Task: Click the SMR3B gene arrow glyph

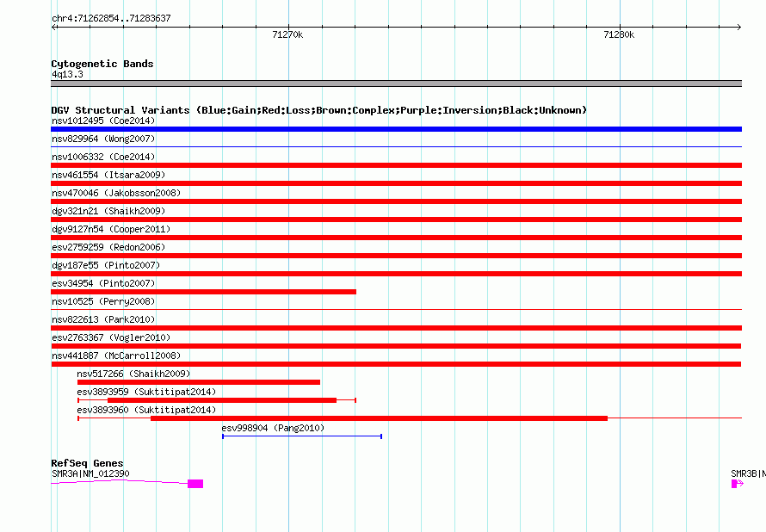Action: [738, 484]
